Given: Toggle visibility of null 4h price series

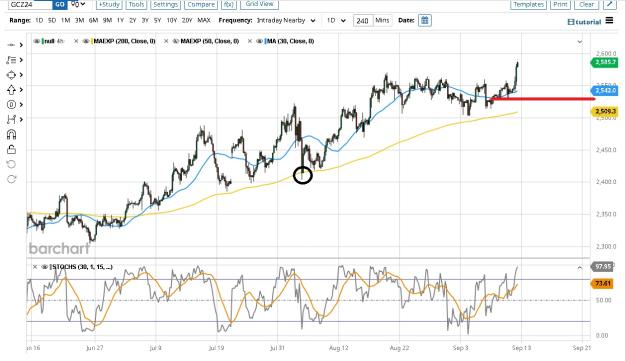Looking at the screenshot, I should pos(37,41).
